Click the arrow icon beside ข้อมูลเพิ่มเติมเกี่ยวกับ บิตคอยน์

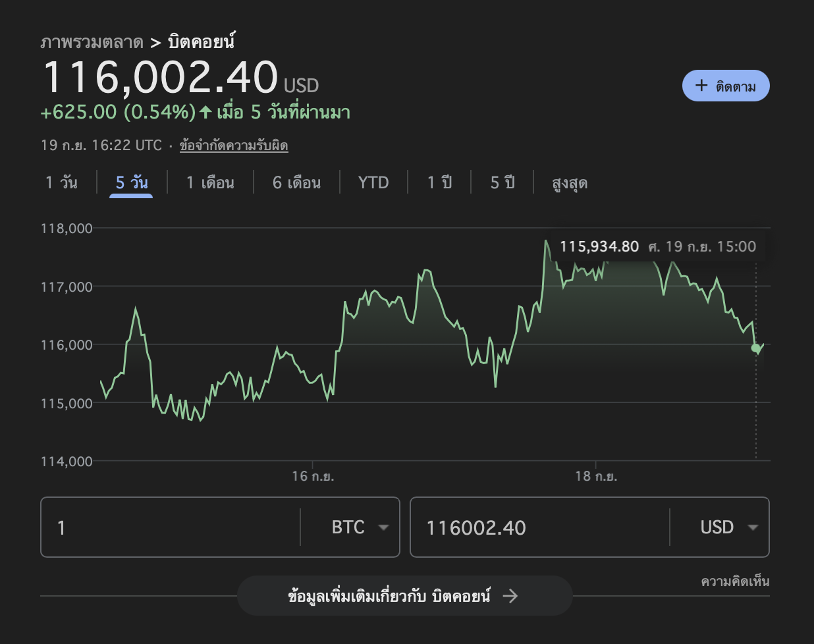(x=510, y=596)
